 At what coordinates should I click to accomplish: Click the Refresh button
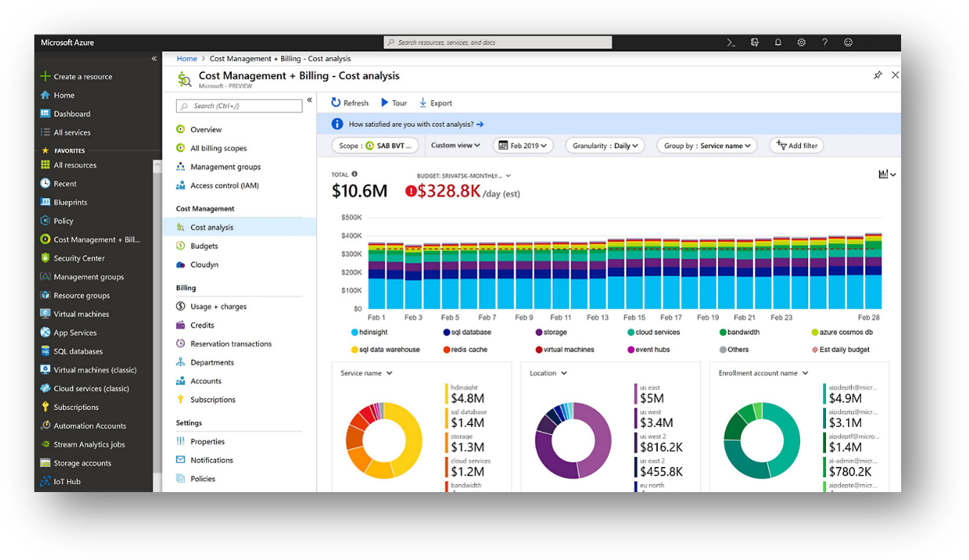pyautogui.click(x=349, y=102)
